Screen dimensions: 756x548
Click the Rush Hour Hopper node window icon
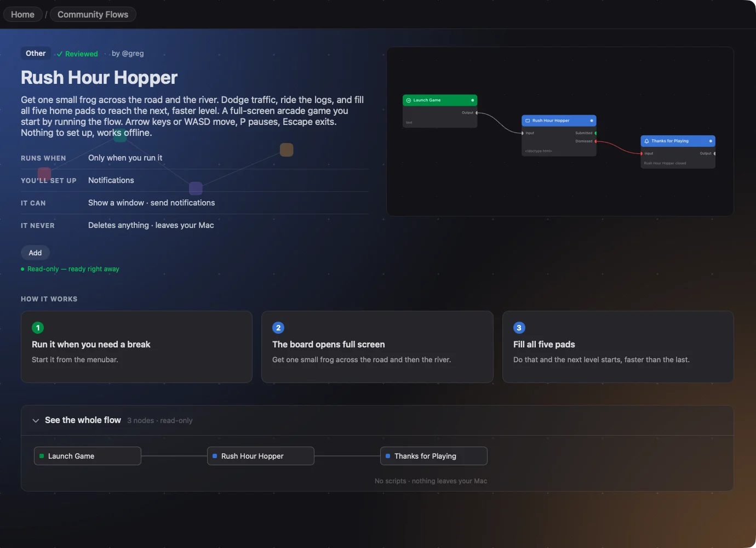[528, 121]
